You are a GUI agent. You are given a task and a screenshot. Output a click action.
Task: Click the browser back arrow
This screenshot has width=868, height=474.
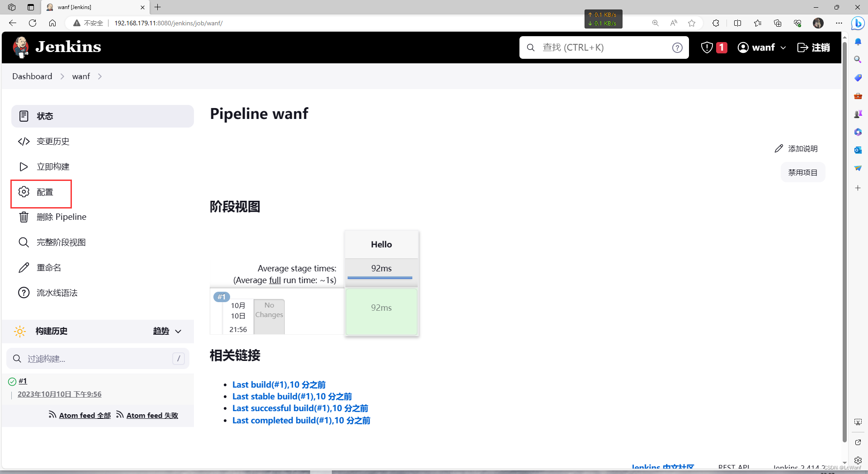click(13, 23)
